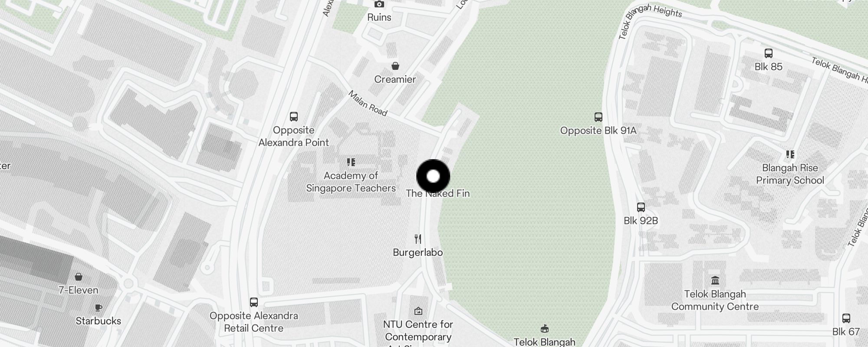Select The Naked Fin place label
868x347 pixels.
438,193
